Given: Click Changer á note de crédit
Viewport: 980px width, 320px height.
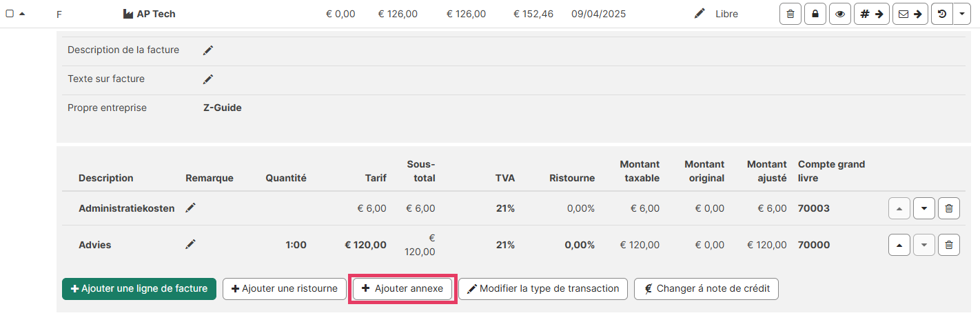Looking at the screenshot, I should (706, 289).
